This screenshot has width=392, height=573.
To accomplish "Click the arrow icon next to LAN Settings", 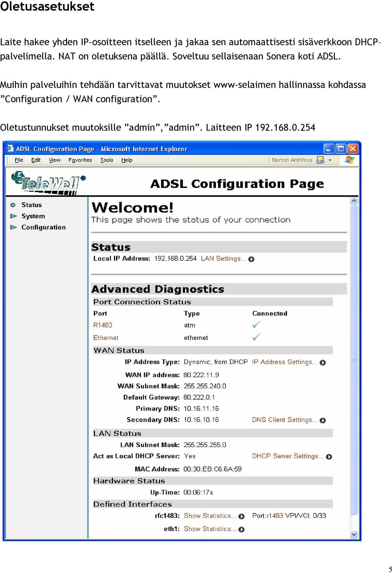I will (251, 259).
